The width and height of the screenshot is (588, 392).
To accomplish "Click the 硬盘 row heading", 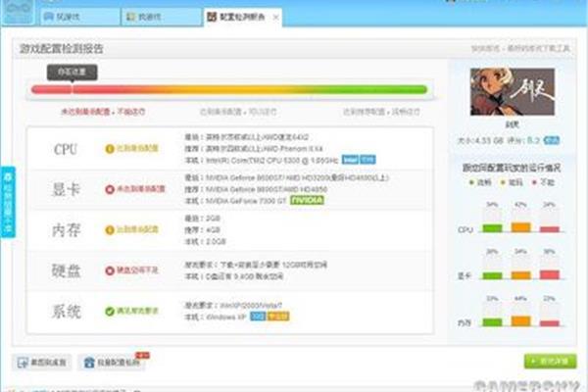I will coord(66,270).
